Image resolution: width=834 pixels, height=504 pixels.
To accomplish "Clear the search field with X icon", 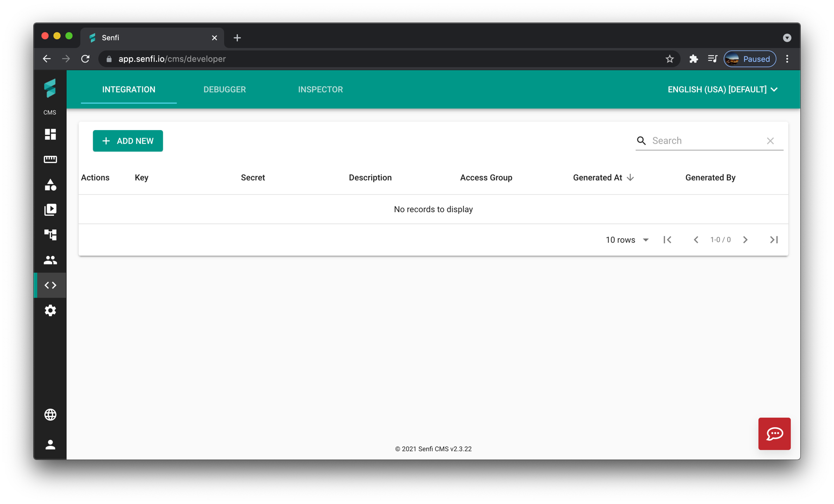I will tap(770, 141).
